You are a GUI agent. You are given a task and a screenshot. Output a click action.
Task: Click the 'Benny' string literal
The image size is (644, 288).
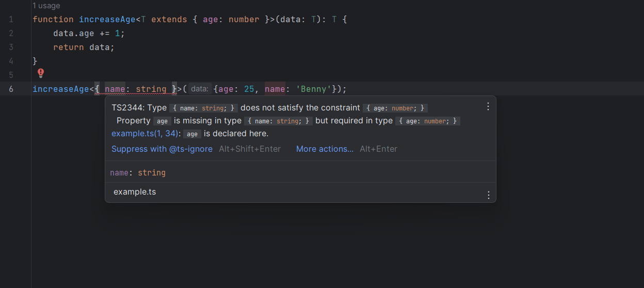coord(313,89)
